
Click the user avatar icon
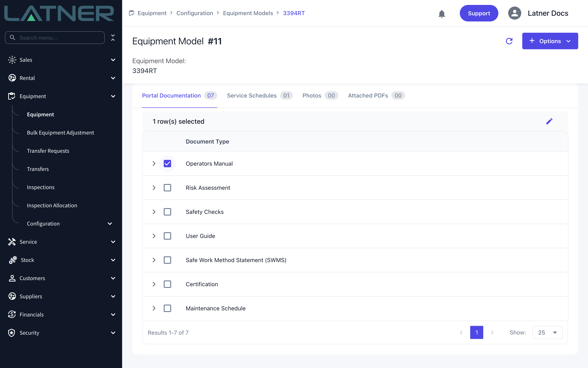click(514, 13)
